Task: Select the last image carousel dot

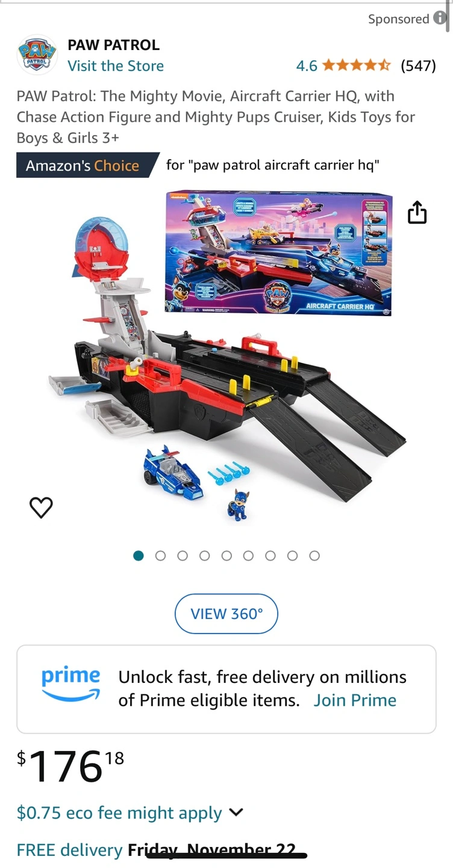Action: [314, 556]
